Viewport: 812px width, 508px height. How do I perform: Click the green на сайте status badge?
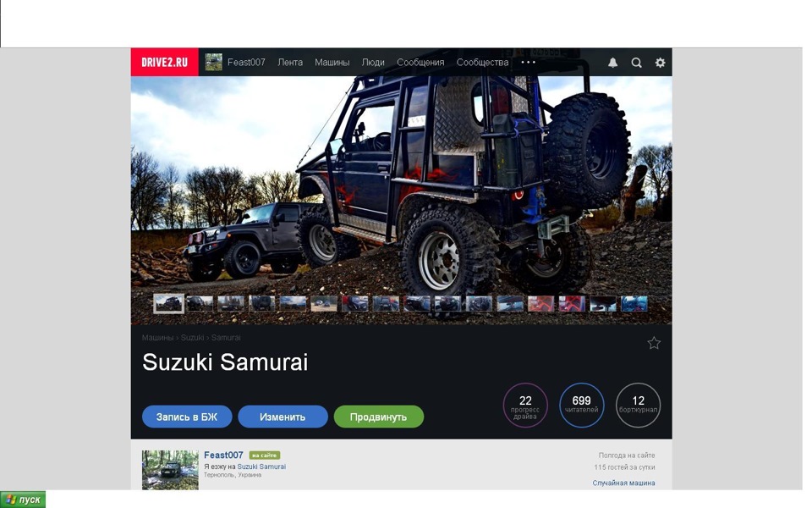pyautogui.click(x=265, y=456)
